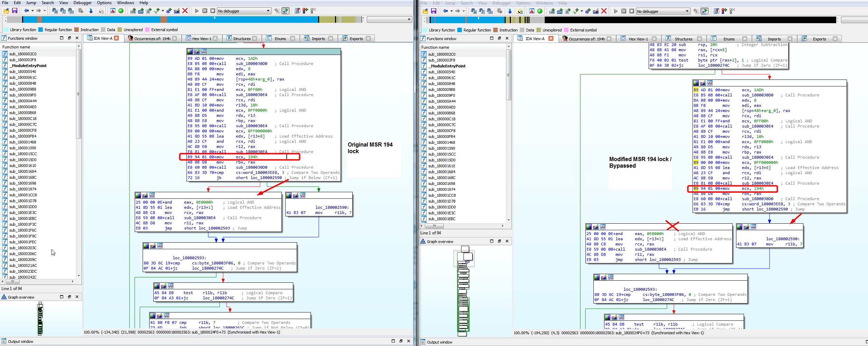
Task: Select sub_1800002C0 in left functions list
Action: pyautogui.click(x=23, y=54)
